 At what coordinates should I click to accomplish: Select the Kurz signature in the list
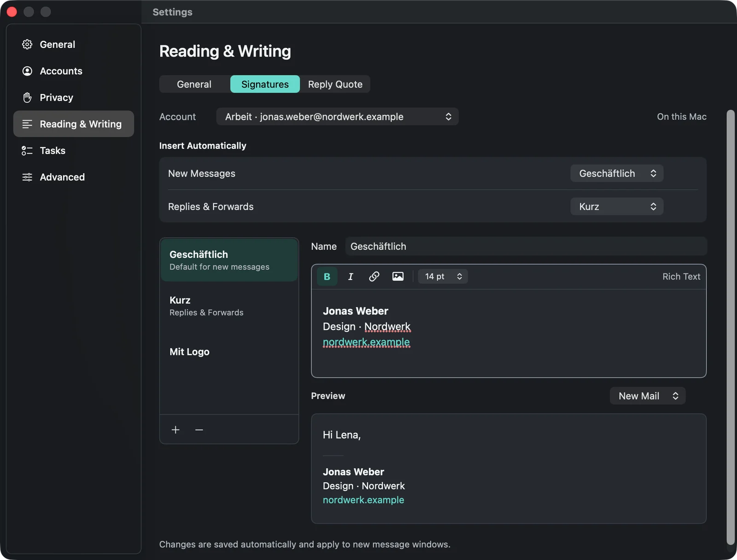click(229, 306)
